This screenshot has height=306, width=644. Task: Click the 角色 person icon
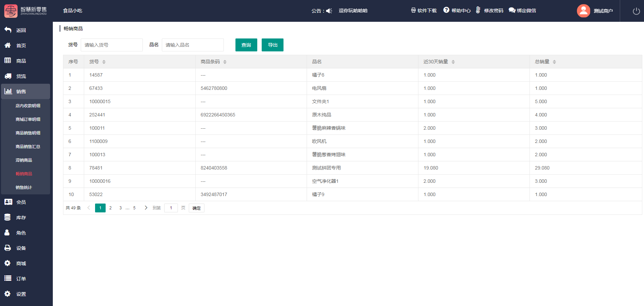(7, 232)
